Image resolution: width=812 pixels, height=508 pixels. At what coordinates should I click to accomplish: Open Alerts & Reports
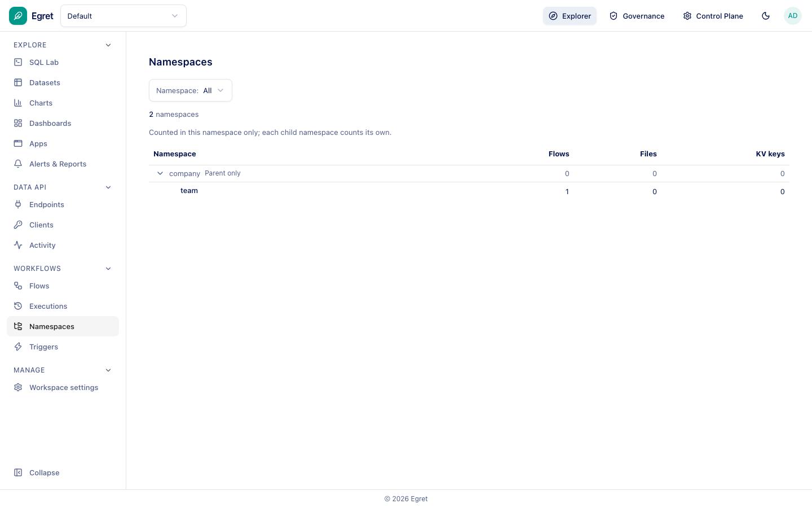pyautogui.click(x=63, y=164)
